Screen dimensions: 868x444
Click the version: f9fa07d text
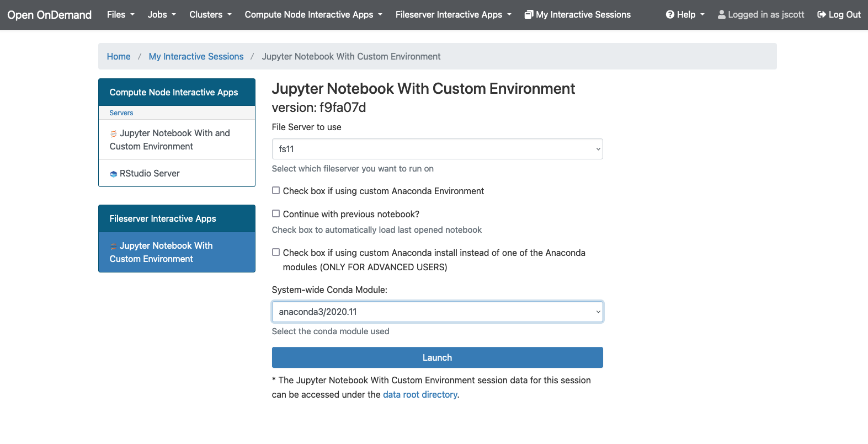pos(319,107)
